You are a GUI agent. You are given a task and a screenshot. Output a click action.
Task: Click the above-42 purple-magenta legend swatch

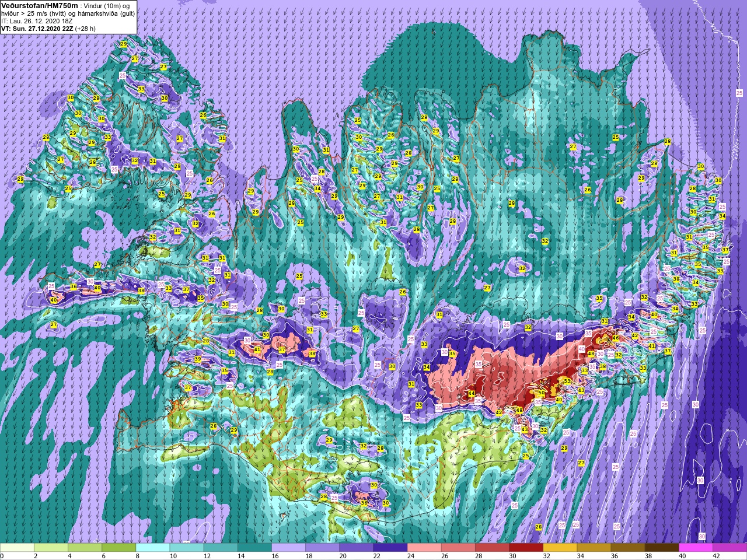click(x=729, y=548)
